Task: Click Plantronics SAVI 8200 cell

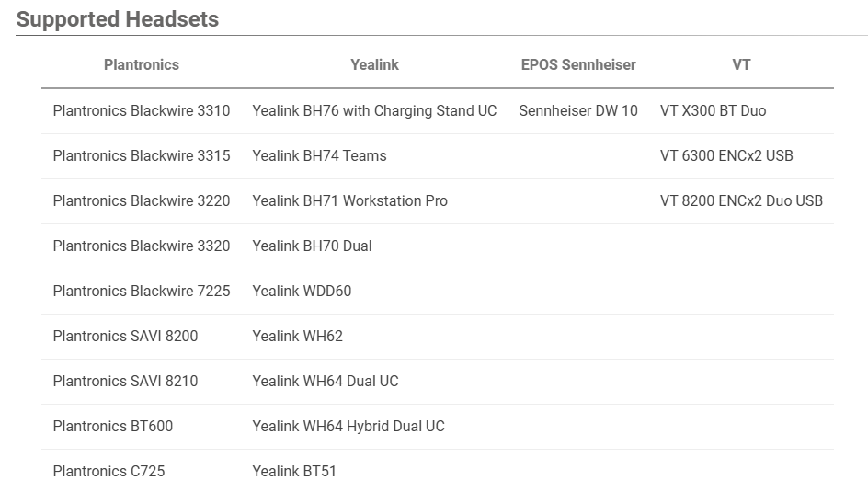Action: pos(125,336)
